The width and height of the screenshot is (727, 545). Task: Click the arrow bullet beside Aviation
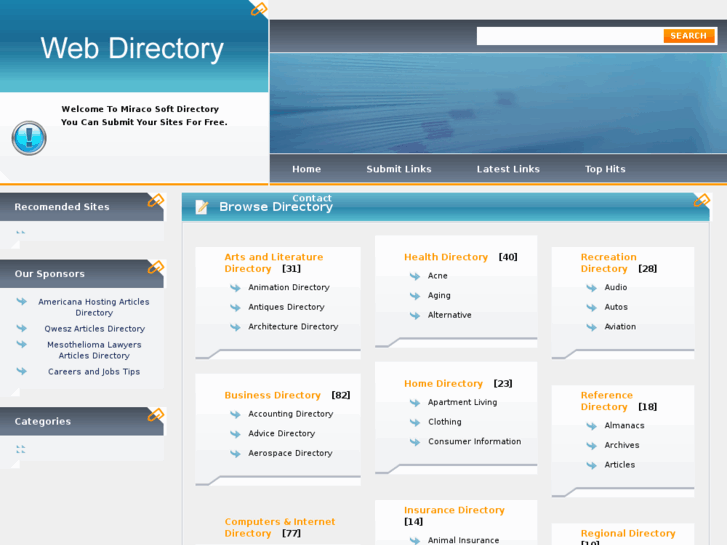click(x=592, y=327)
